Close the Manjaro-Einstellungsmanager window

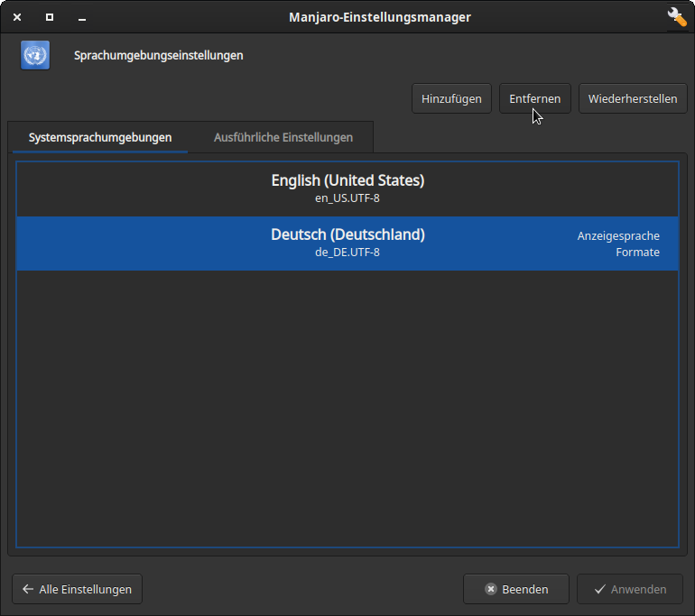(x=17, y=17)
